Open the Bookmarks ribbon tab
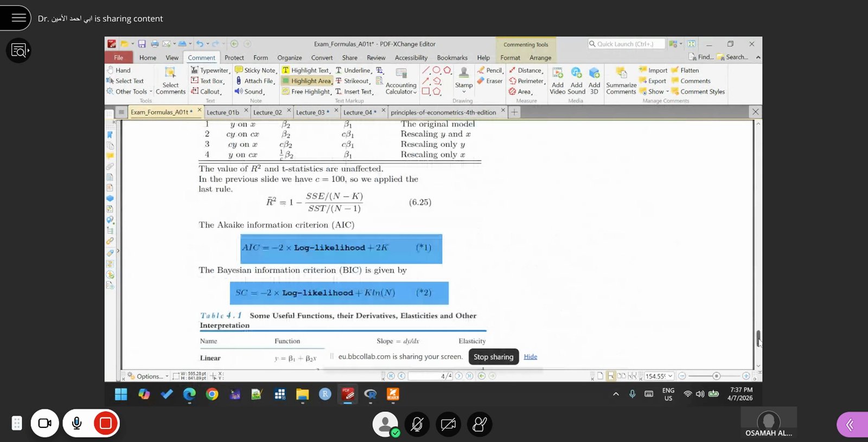Screen dimensions: 868x442 pyautogui.click(x=452, y=57)
